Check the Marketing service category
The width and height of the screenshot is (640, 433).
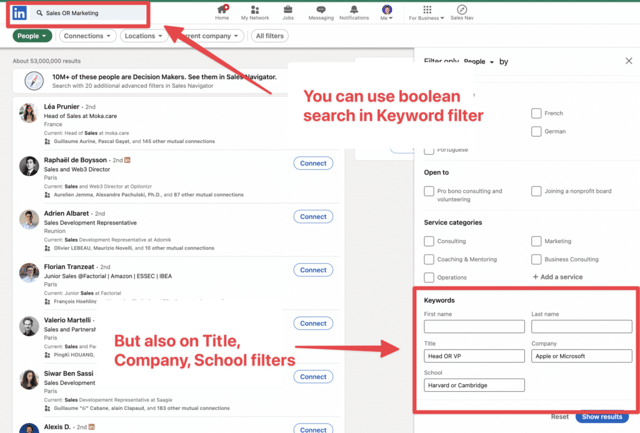click(x=536, y=241)
